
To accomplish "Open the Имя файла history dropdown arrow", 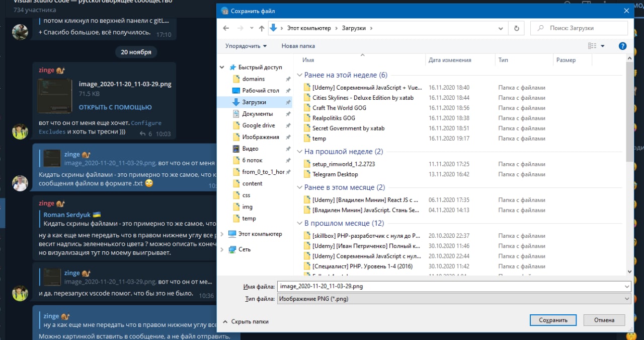I will coord(626,287).
